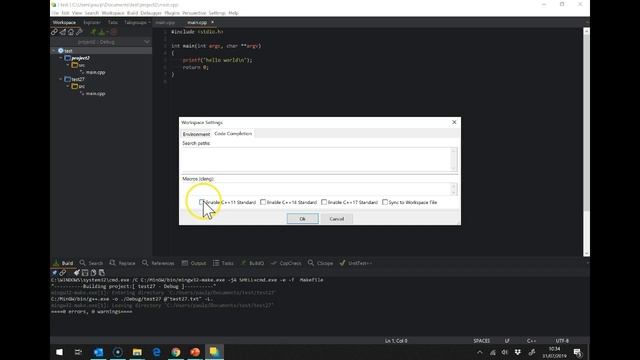Open the Windows Start menu
The width and height of the screenshot is (640, 360).
coord(59,352)
